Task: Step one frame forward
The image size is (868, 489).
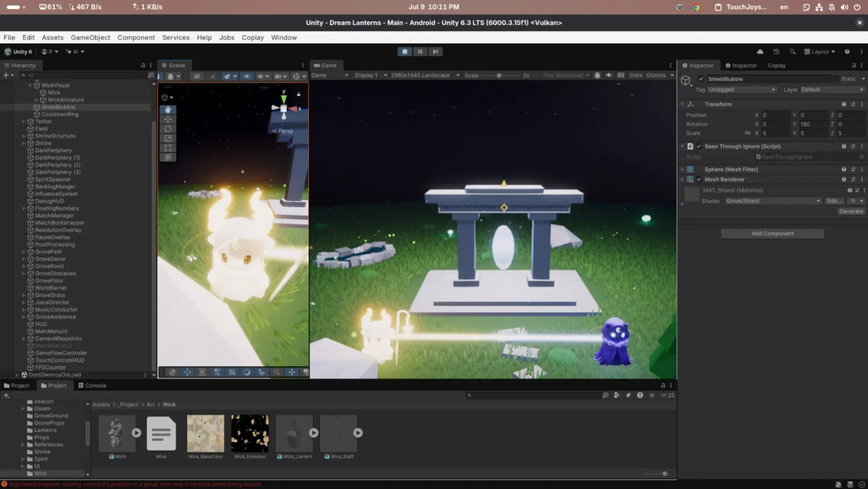Action: [x=436, y=52]
